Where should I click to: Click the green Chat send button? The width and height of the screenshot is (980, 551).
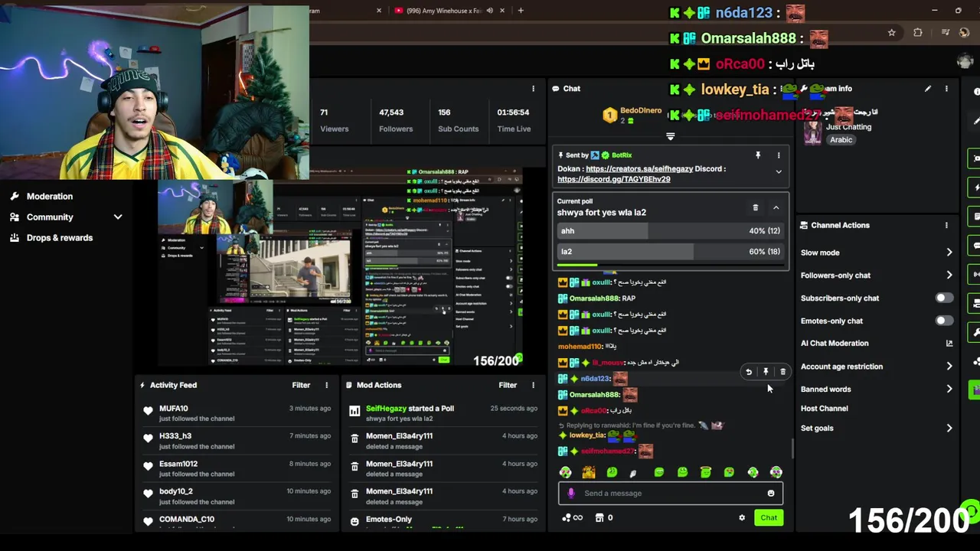[769, 518]
